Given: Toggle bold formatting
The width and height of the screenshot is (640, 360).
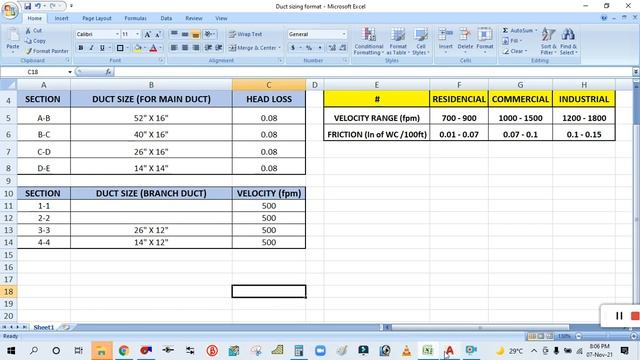Looking at the screenshot, I should tap(81, 48).
